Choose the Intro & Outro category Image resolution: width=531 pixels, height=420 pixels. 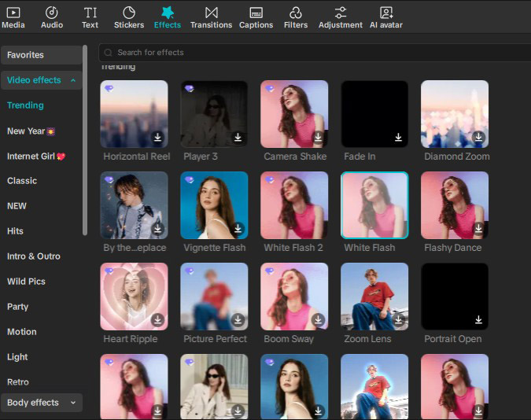(x=34, y=256)
